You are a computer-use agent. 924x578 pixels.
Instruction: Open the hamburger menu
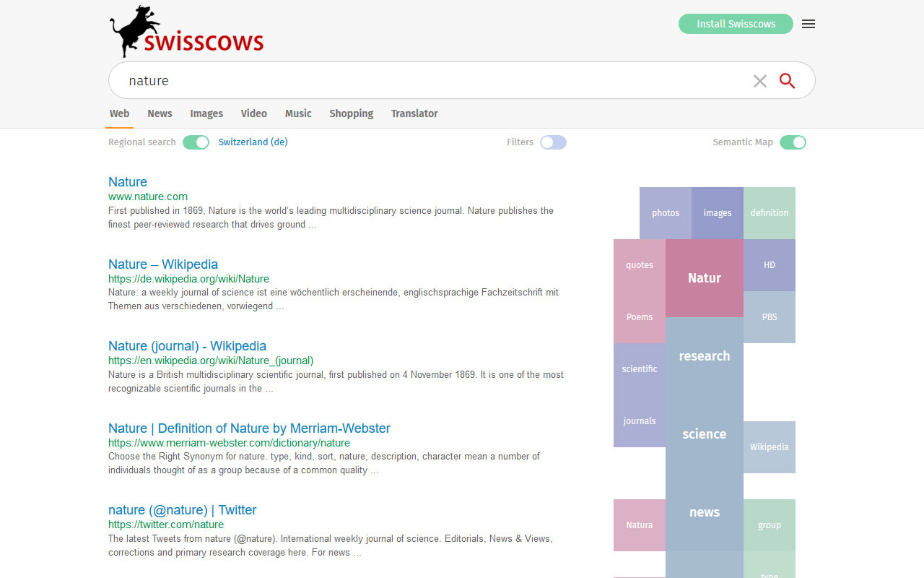808,24
